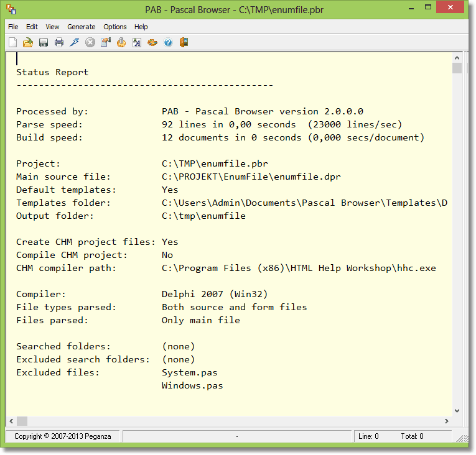
Task: Open the Edit menu
Action: [x=32, y=27]
